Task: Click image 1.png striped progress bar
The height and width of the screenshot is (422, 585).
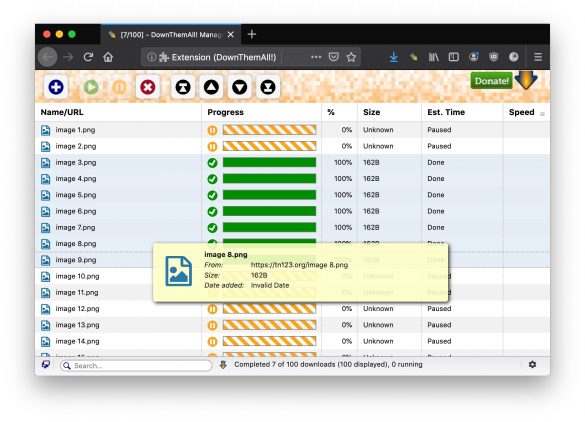Action: (x=269, y=130)
